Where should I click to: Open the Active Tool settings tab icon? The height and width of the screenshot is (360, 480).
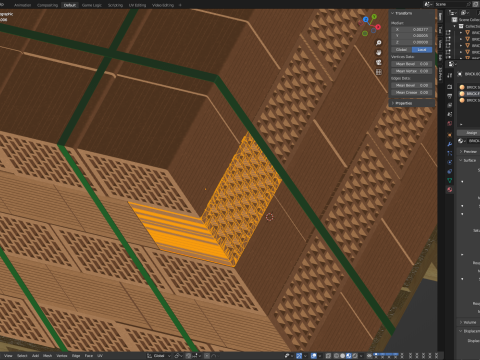(450, 76)
